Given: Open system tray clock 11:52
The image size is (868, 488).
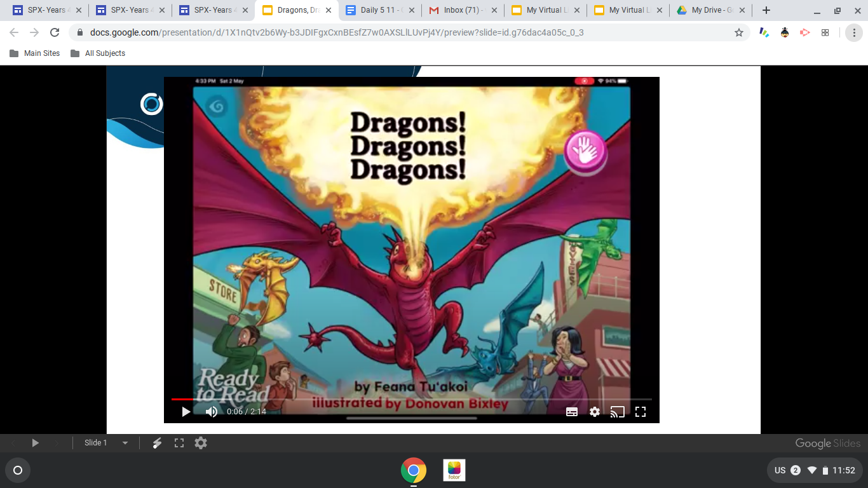Looking at the screenshot, I should tap(844, 470).
